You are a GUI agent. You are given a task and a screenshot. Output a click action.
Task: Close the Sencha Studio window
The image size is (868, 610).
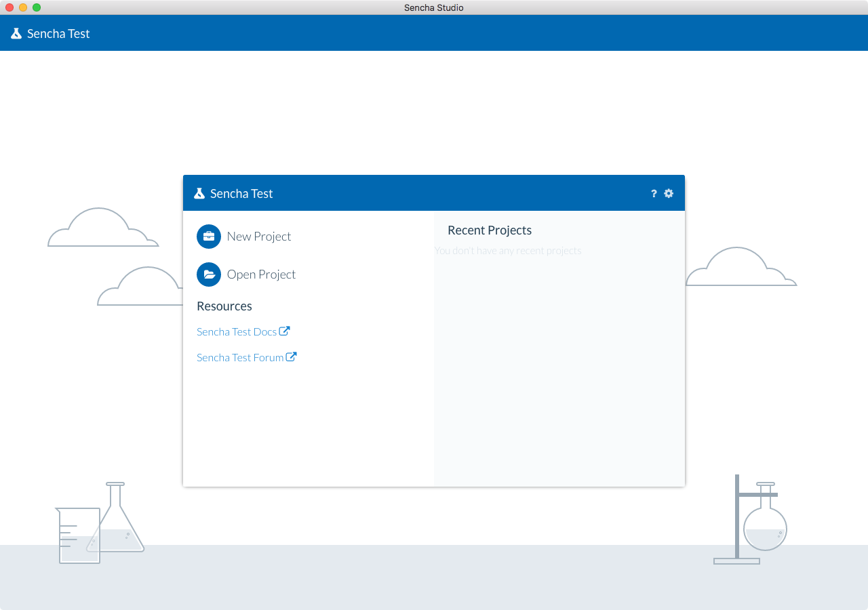click(9, 7)
